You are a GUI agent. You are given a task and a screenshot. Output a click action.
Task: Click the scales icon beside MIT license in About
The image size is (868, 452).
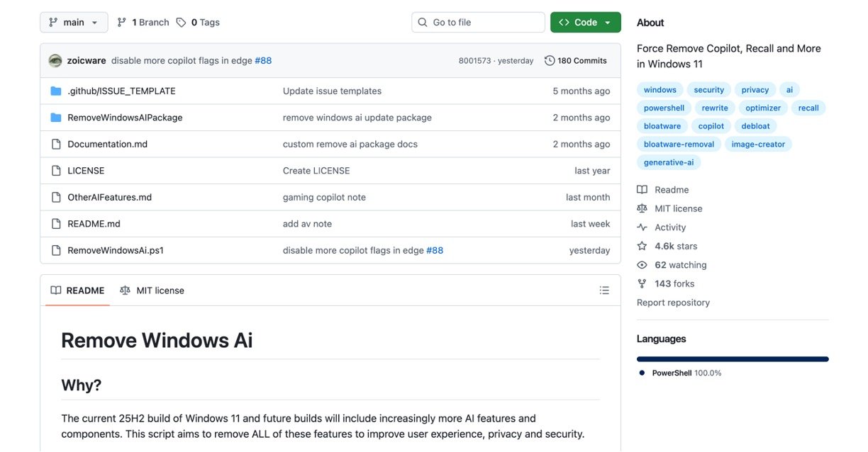[642, 208]
